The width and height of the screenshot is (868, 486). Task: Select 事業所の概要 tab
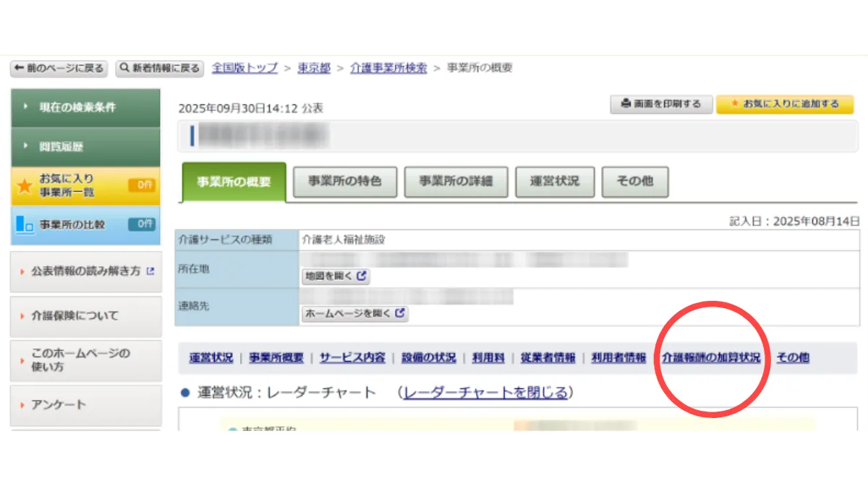[x=234, y=182]
